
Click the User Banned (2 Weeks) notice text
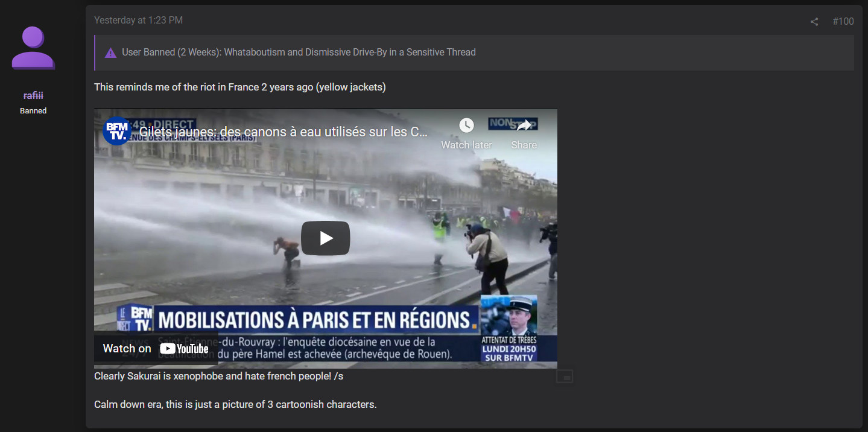click(299, 52)
